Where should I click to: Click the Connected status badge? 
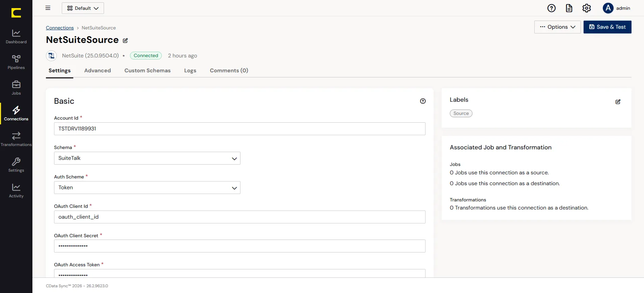point(146,55)
